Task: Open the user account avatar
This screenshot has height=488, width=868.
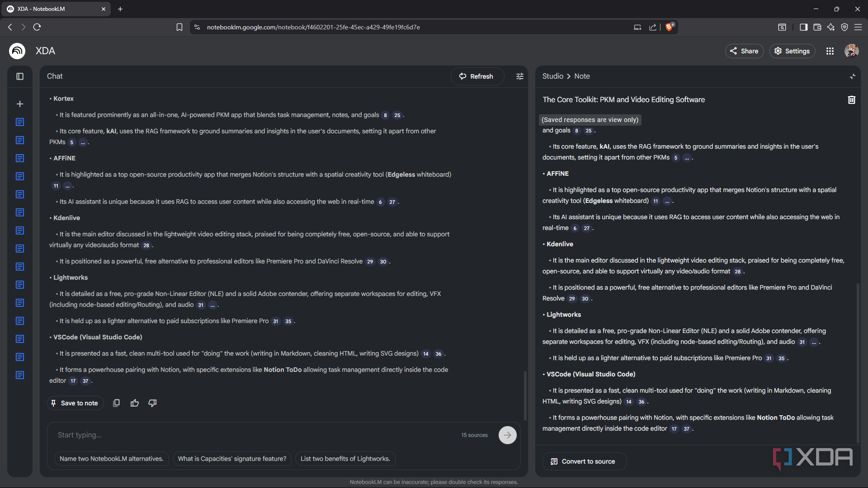Action: [x=852, y=51]
